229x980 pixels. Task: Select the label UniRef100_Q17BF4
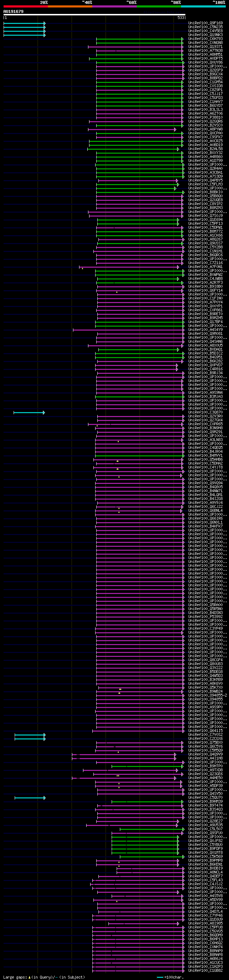click(205, 322)
